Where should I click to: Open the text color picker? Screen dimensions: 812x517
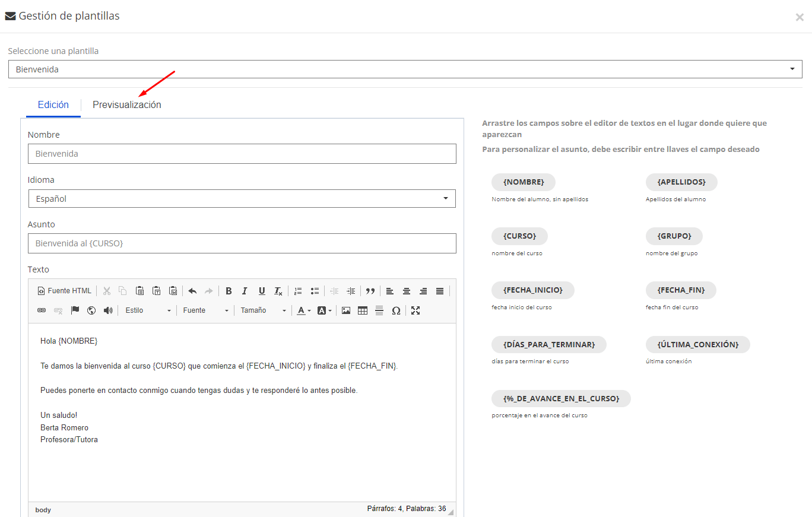click(x=303, y=310)
